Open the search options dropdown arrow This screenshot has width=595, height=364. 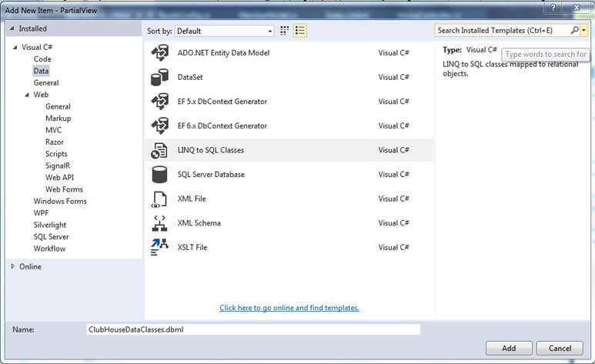pos(584,30)
